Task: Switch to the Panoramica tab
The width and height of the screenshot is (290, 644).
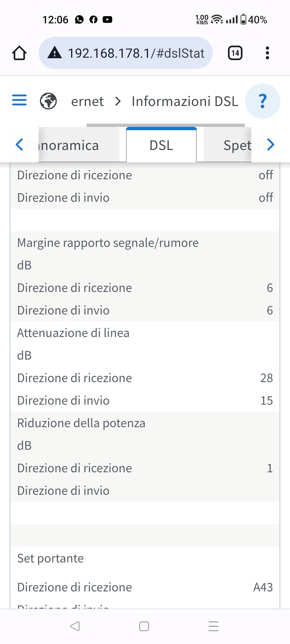Action: (x=70, y=145)
